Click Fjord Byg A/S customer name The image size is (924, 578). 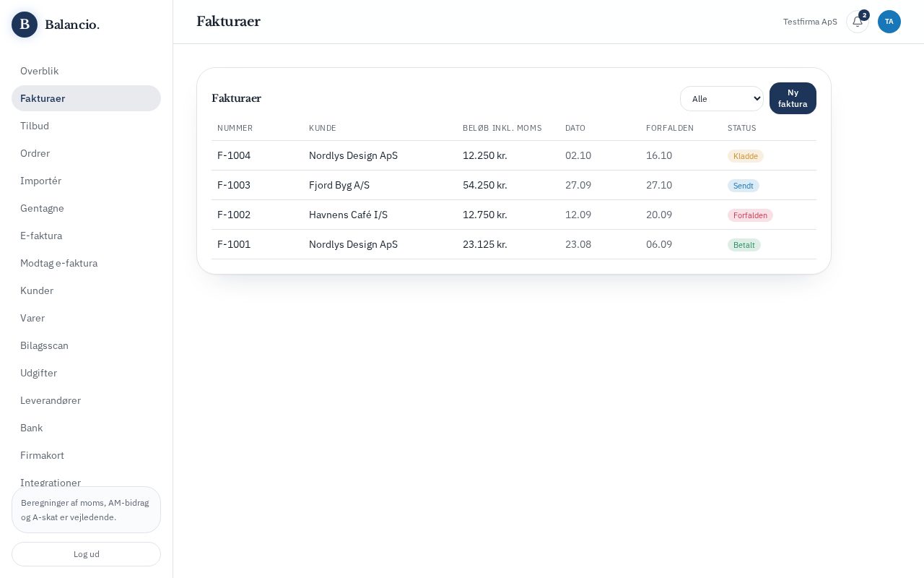coord(339,185)
